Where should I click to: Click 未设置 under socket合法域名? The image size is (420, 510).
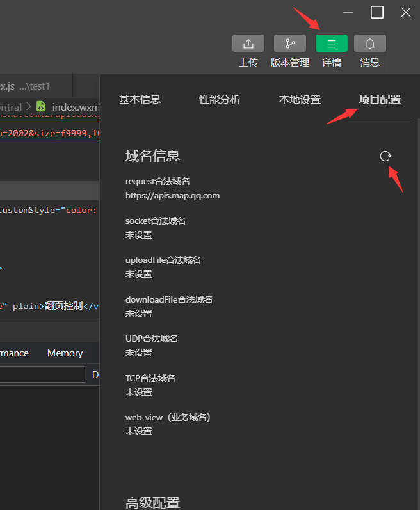click(139, 235)
